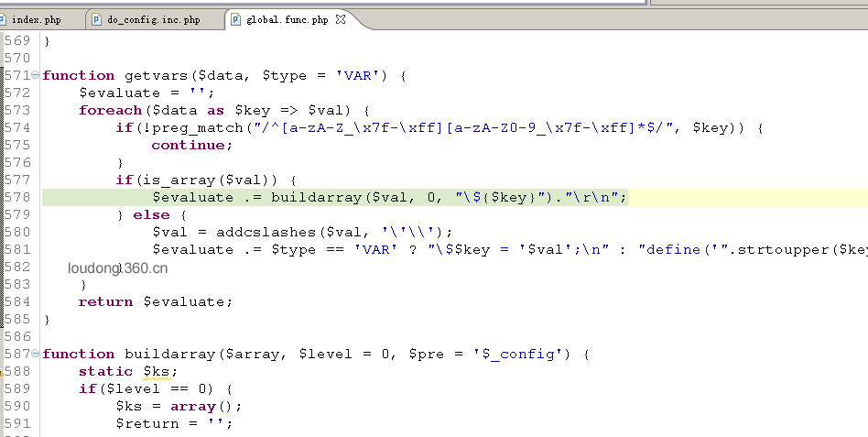
Task: Click static $ks declaration on line 588
Action: click(128, 372)
